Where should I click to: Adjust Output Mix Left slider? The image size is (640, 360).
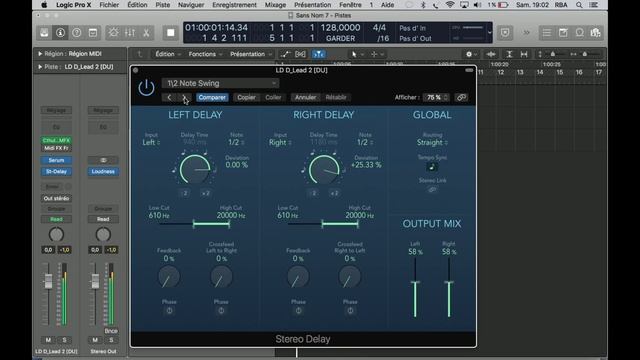[x=415, y=282]
